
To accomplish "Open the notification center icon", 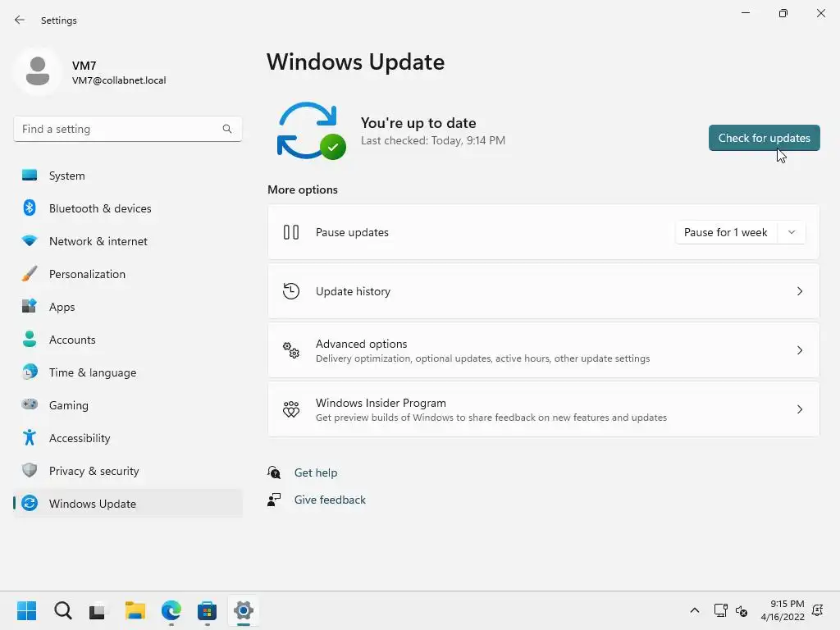I will (818, 610).
